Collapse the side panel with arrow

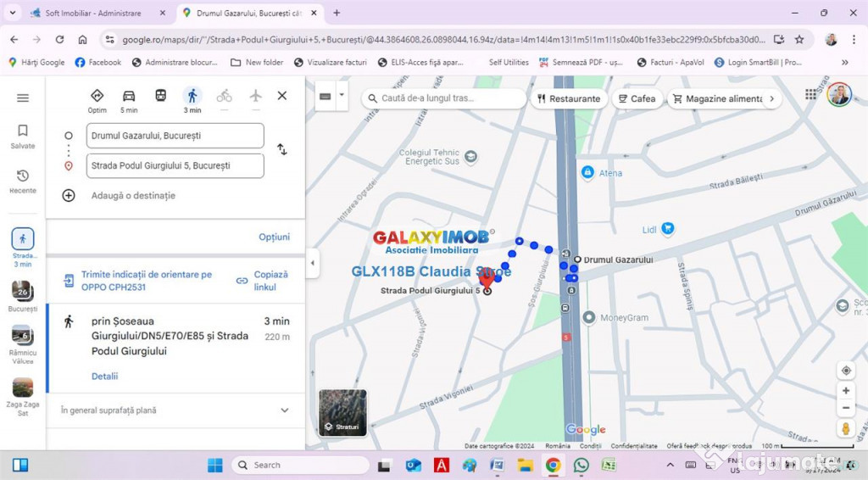click(312, 263)
